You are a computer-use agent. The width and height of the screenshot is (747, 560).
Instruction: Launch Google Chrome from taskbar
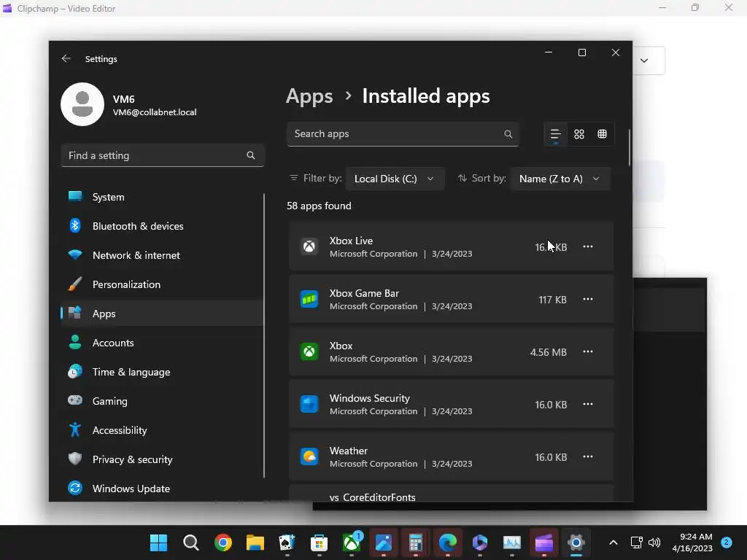tap(223, 542)
